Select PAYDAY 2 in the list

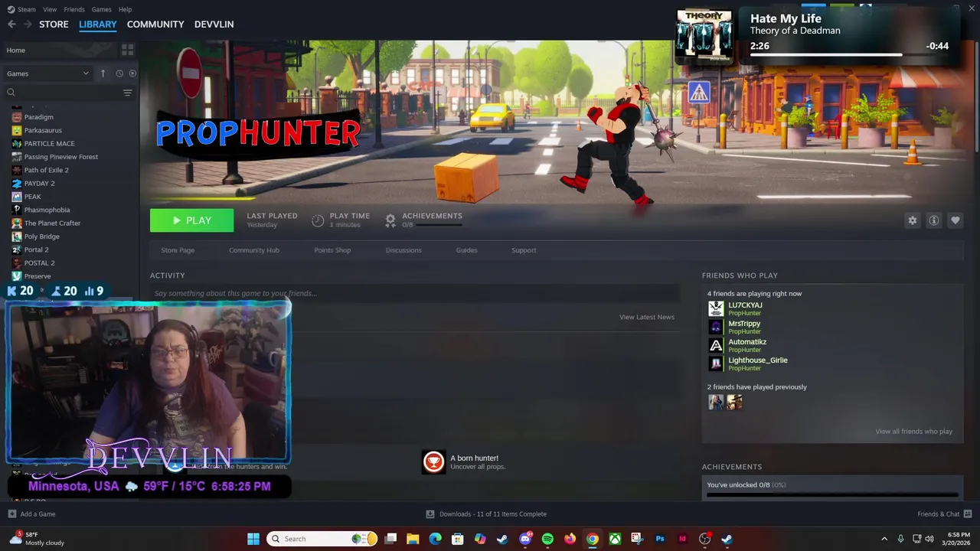(40, 184)
